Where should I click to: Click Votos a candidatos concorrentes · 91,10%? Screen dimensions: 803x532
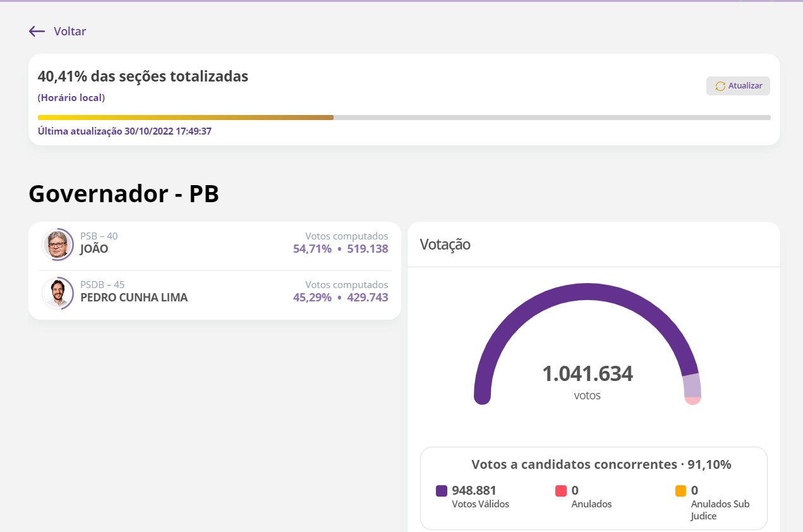601,464
